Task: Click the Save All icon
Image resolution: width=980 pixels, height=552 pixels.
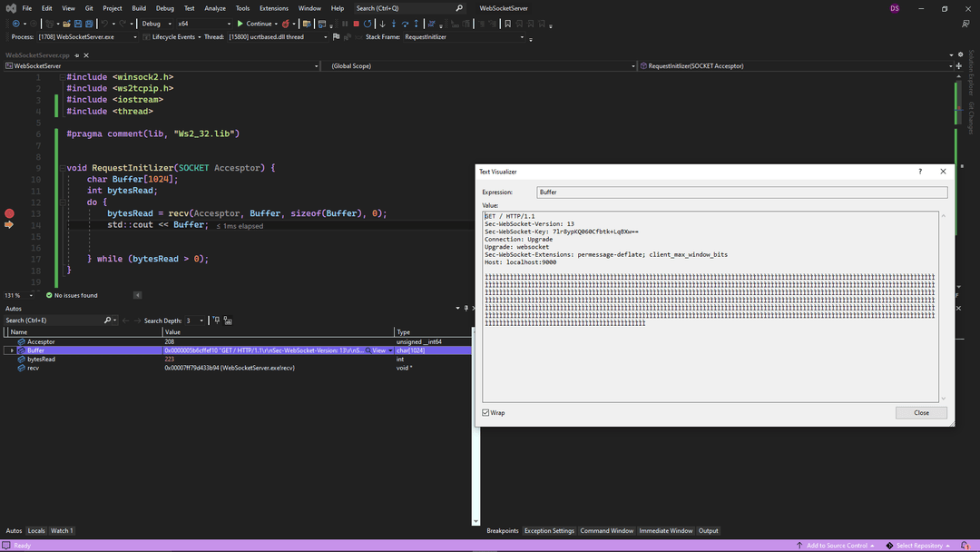Action: (89, 24)
